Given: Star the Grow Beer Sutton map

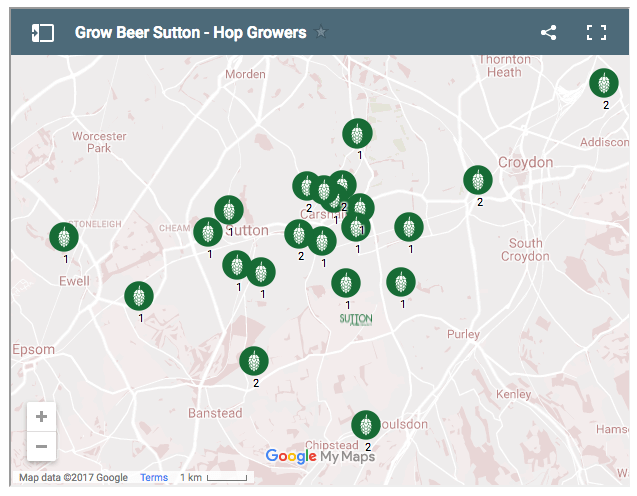Looking at the screenshot, I should click(x=321, y=32).
